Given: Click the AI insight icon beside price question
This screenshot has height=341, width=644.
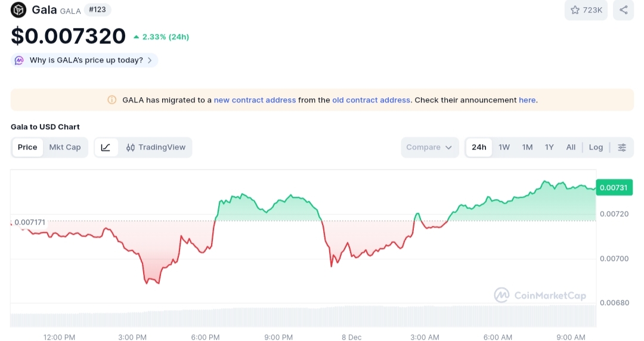Looking at the screenshot, I should click(x=19, y=60).
